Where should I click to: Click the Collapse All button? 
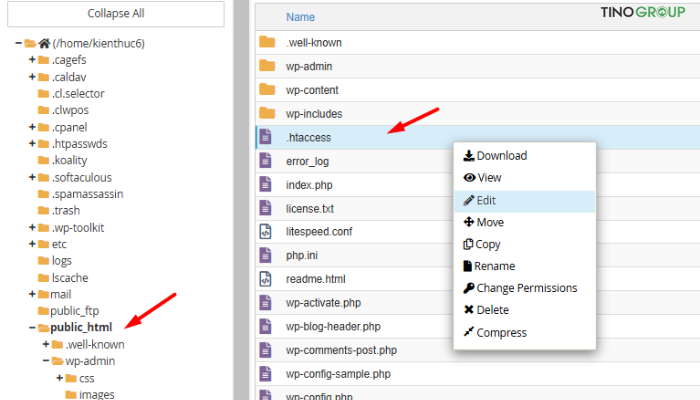pos(116,14)
